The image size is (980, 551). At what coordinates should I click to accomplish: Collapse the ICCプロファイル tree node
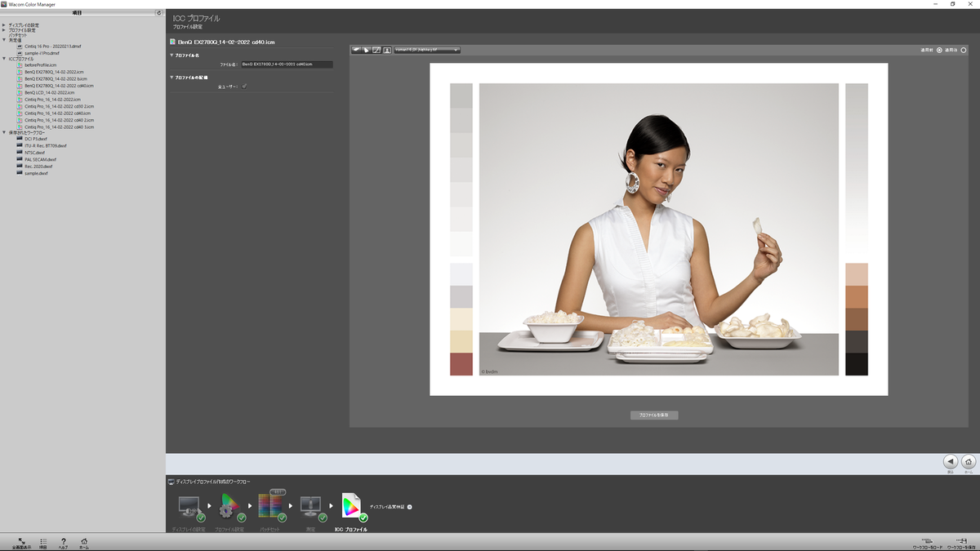[x=3, y=59]
